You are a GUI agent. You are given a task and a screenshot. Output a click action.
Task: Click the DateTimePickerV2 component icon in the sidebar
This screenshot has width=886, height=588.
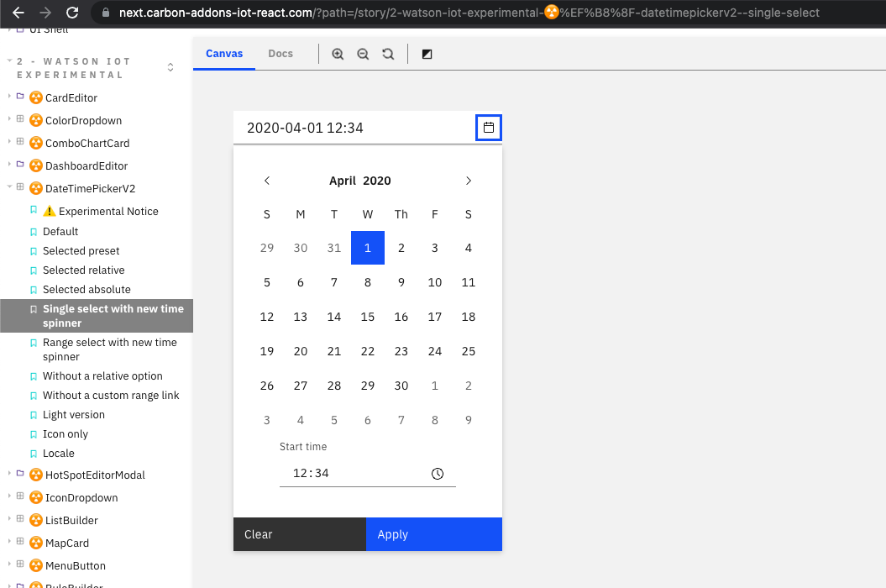coord(35,188)
